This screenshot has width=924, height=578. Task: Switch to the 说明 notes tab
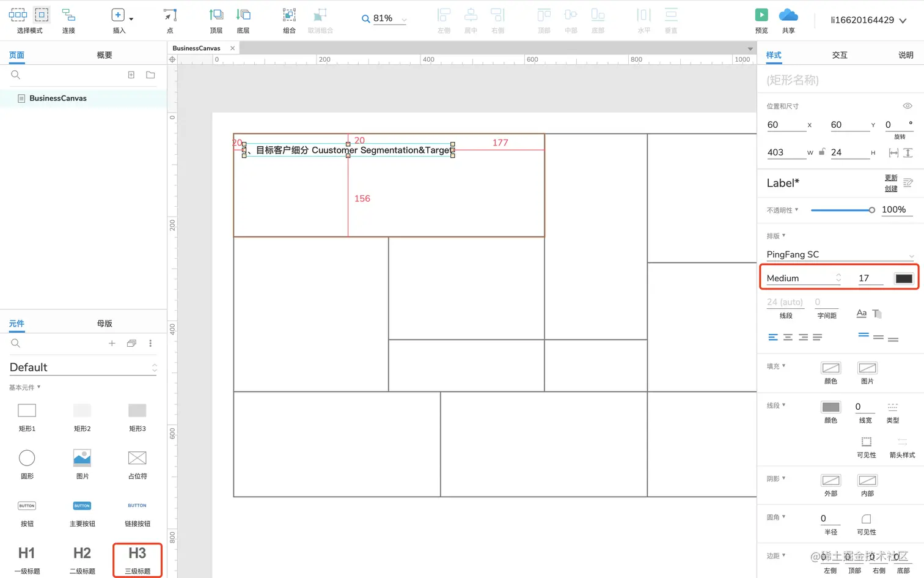(906, 55)
